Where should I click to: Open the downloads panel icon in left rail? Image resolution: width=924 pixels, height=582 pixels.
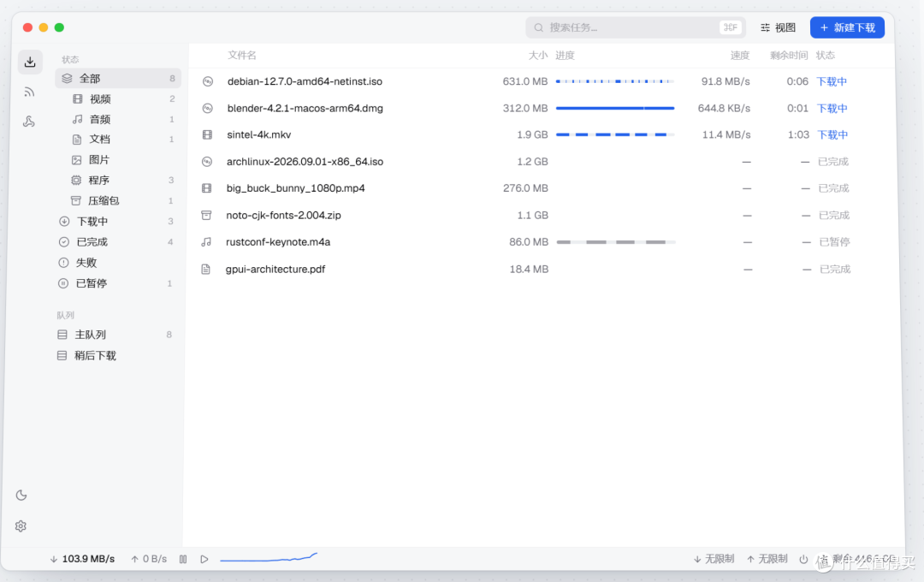pos(30,62)
